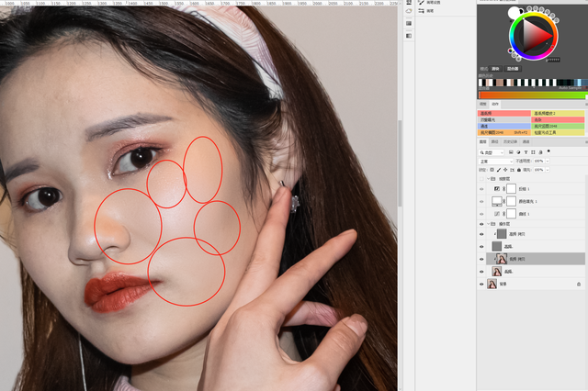This screenshot has height=391, width=588.
Task: Toggle visibility of the selected portrait layer
Action: [x=481, y=259]
